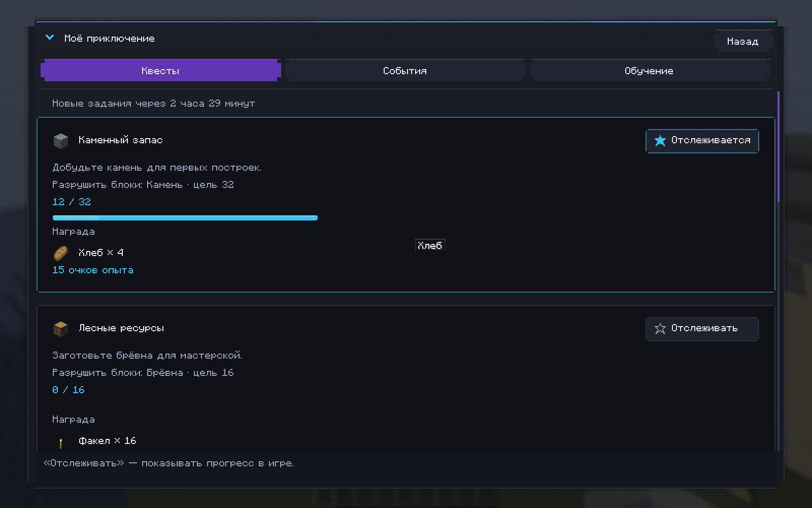
Task: Click Разрушить блоки: Камень · цель 32
Action: 143,185
